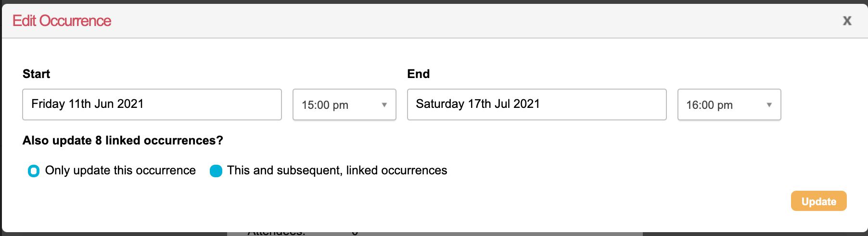Click the 'Only update this occurrence' label text
Viewport: 868px width, 236px height.
[120, 170]
